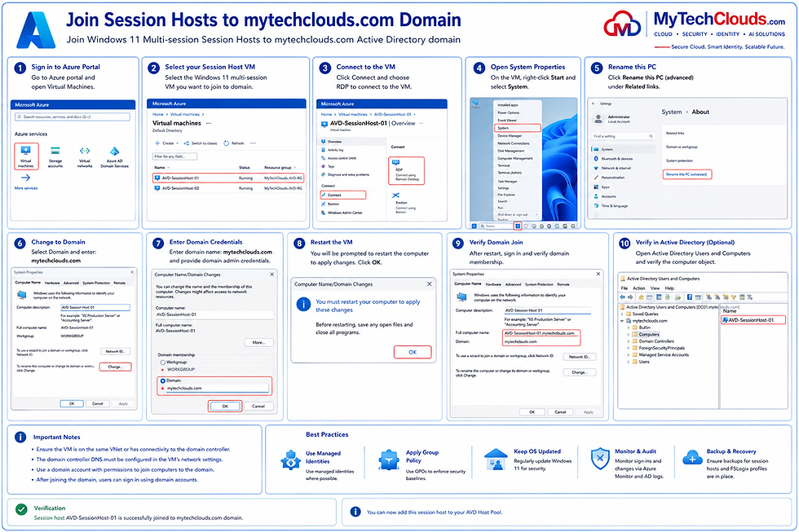Image resolution: width=799 pixels, height=532 pixels.
Task: Expand the Users folder node
Action: click(629, 362)
